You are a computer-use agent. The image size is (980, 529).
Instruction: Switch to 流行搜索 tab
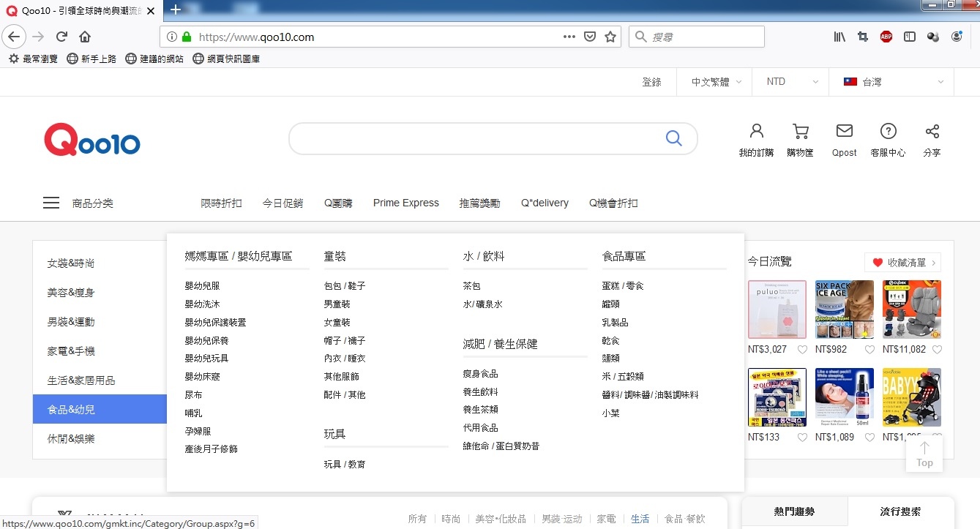[900, 512]
